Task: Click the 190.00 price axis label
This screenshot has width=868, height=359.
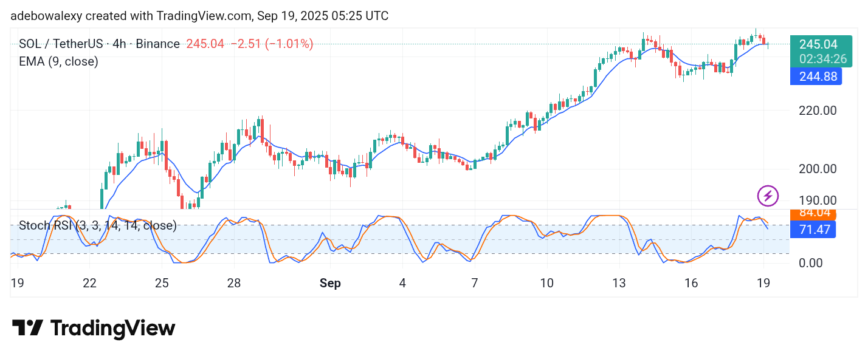Action: pyautogui.click(x=818, y=200)
